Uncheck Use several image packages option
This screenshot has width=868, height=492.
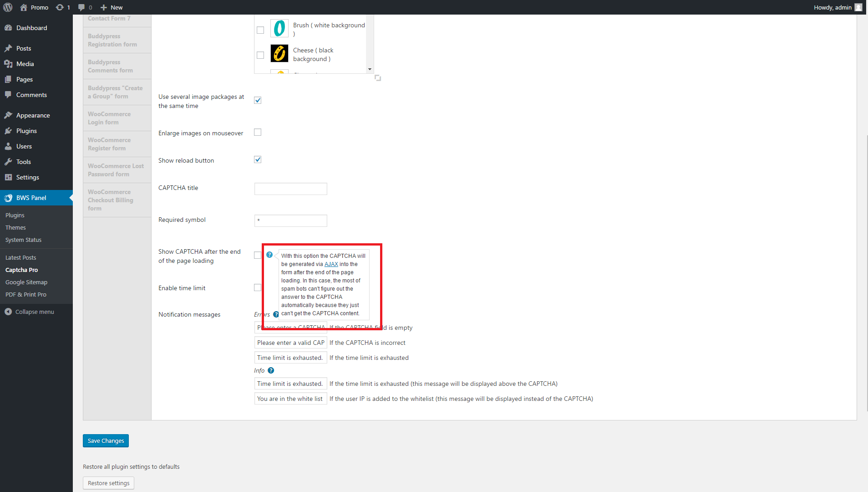[x=258, y=100]
